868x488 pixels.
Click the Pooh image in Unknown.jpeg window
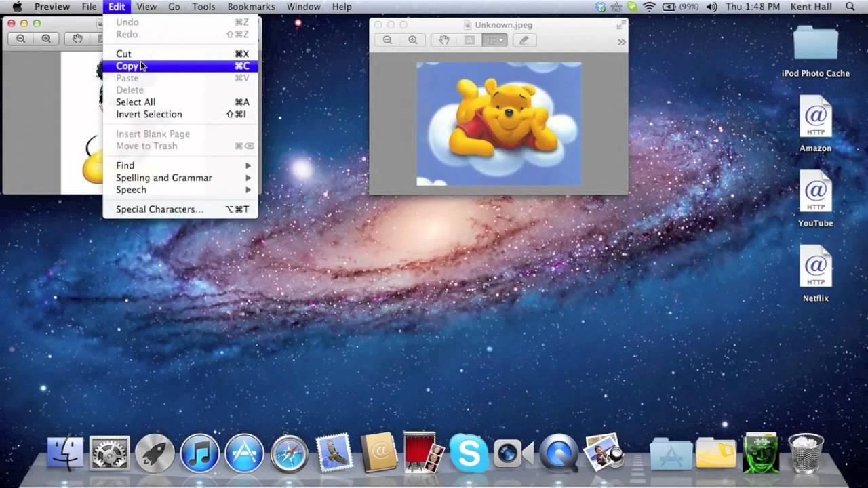tap(498, 124)
